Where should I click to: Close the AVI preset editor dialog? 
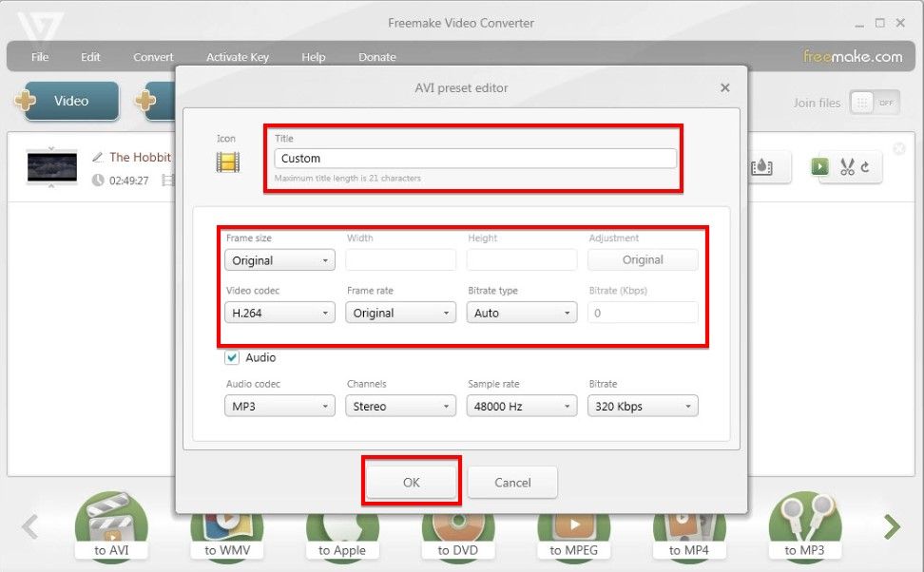[725, 87]
